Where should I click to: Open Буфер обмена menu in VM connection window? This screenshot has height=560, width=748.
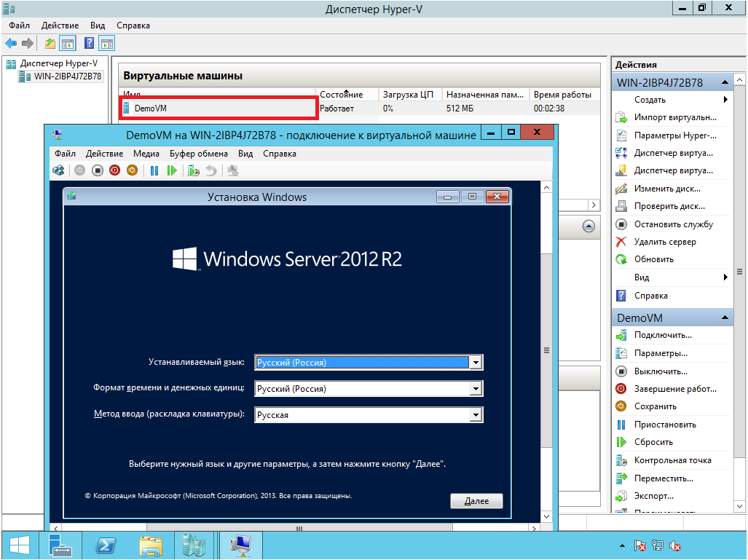pos(198,154)
